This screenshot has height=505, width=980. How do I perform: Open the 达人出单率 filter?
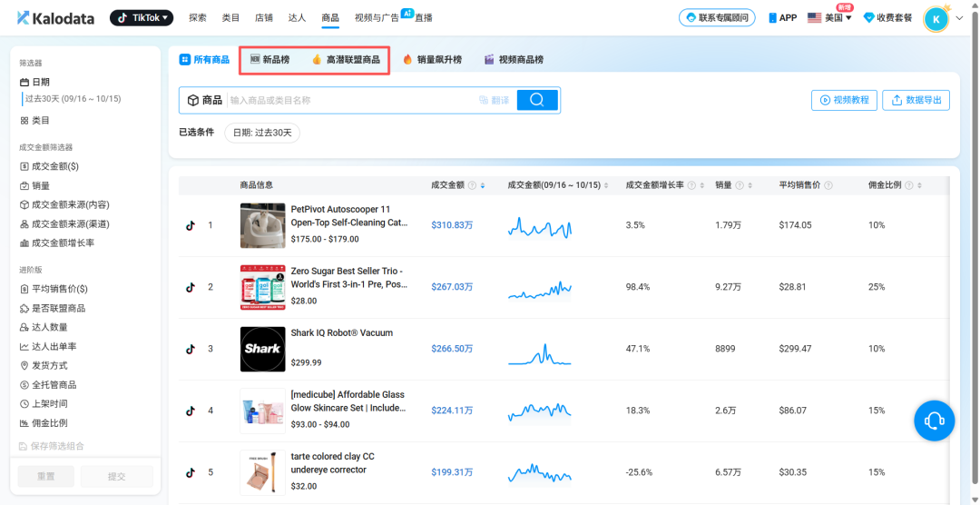(48, 347)
